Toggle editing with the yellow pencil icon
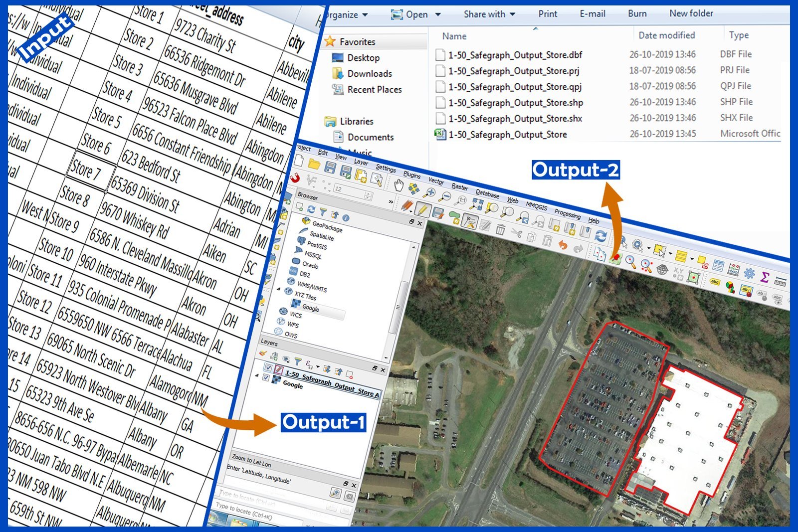 point(422,210)
